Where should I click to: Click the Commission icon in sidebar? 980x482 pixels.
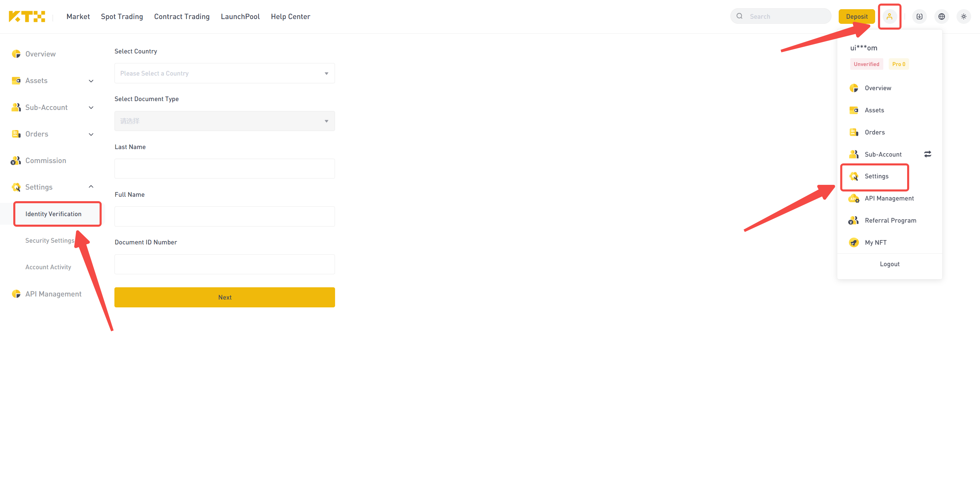[16, 161]
